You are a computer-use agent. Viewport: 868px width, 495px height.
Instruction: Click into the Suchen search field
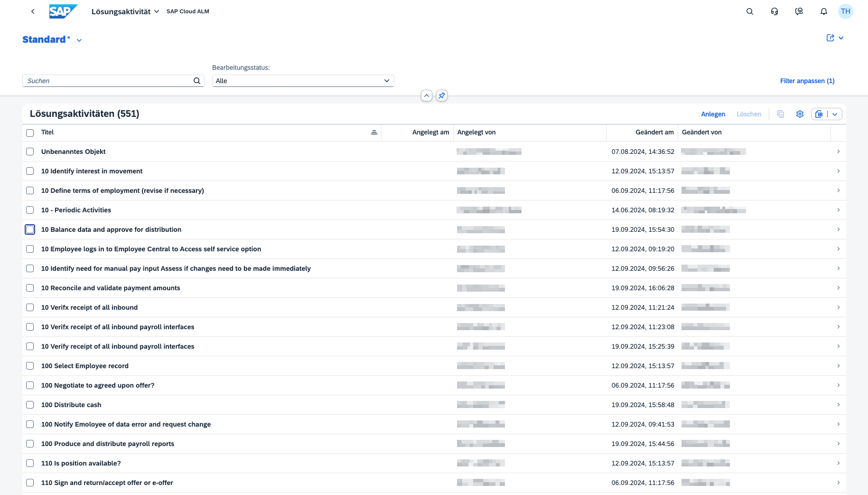[x=108, y=81]
